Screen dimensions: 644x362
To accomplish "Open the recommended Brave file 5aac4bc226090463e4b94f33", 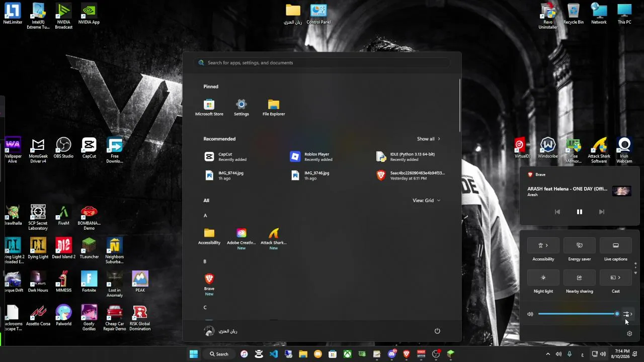I will 411,175.
